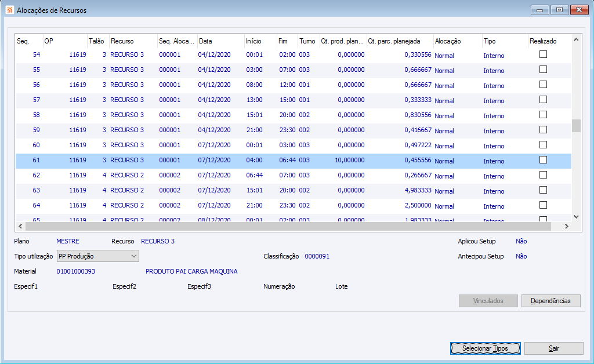Click value 0,330556 in Seq. 54 row
594x364 pixels.
tap(418, 54)
